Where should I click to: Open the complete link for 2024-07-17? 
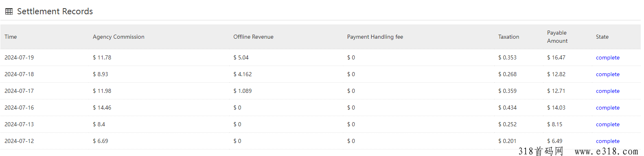(608, 91)
